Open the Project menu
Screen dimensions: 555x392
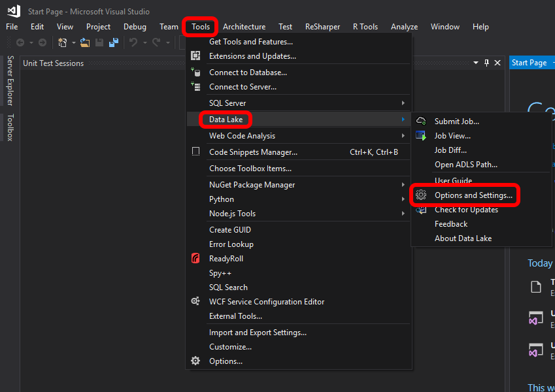pyautogui.click(x=98, y=27)
